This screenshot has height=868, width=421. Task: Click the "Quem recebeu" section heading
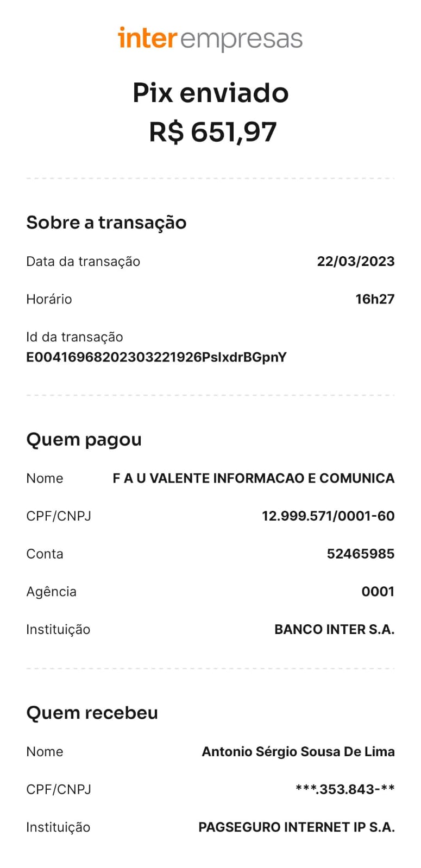click(92, 713)
